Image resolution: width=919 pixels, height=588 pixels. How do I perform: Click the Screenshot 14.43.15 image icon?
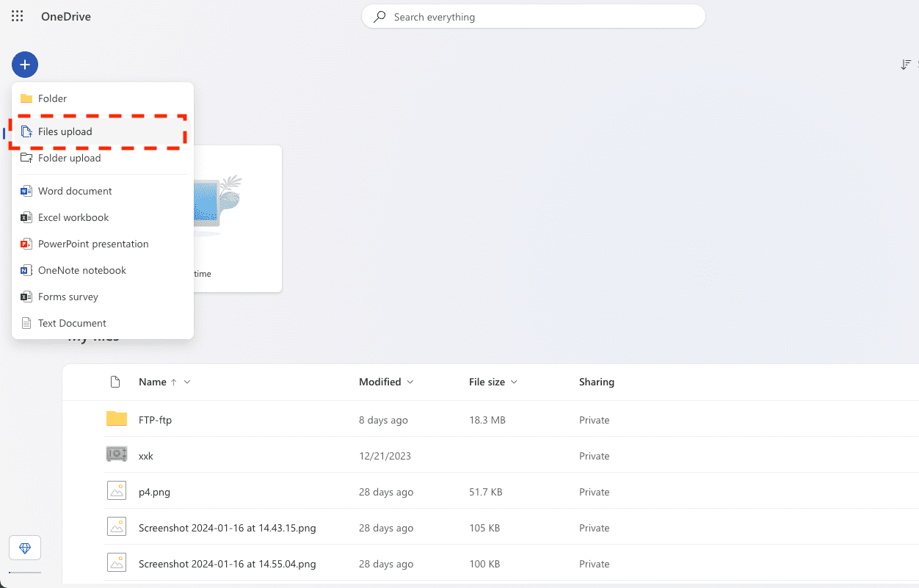point(117,527)
